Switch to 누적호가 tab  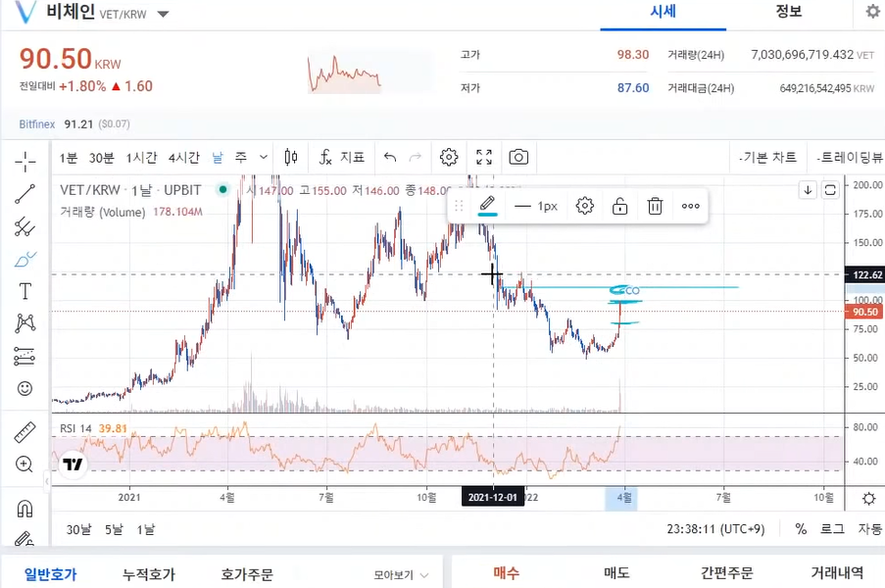pos(148,574)
